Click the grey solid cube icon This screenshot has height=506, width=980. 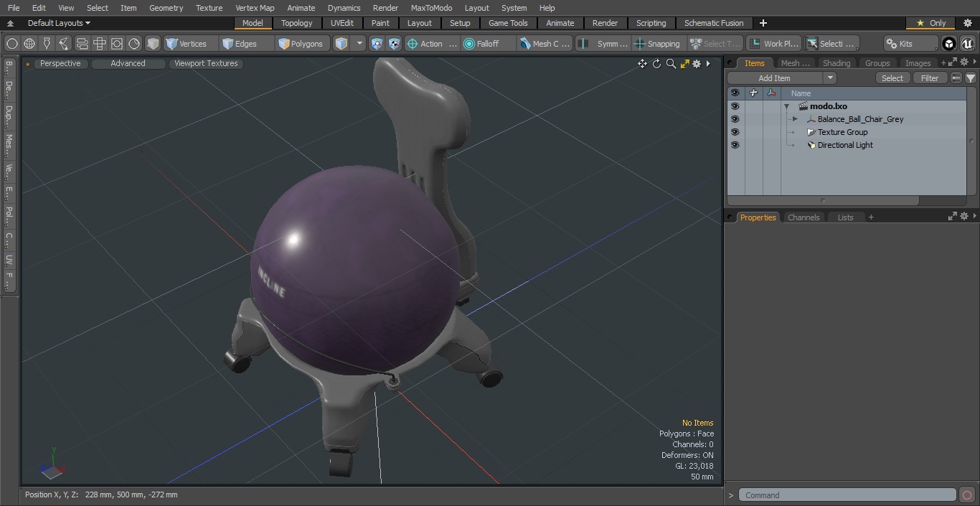click(152, 44)
